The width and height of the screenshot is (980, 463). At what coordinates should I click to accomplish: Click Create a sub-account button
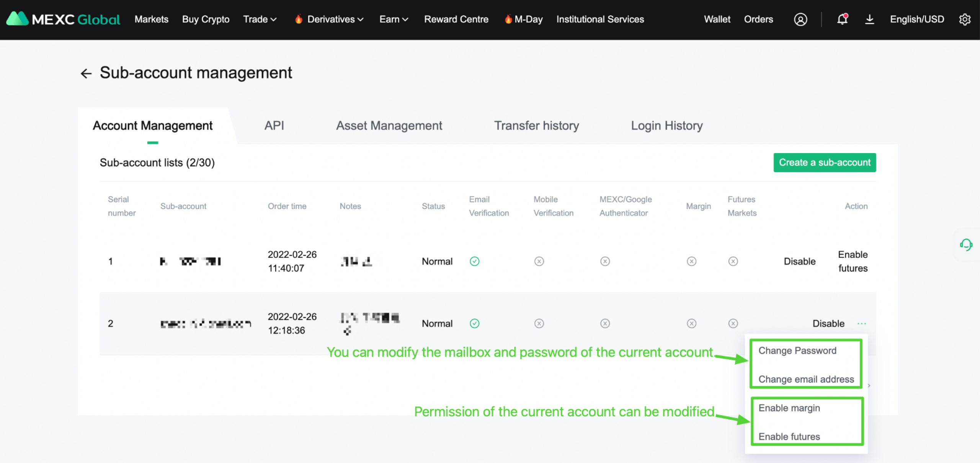pos(824,163)
